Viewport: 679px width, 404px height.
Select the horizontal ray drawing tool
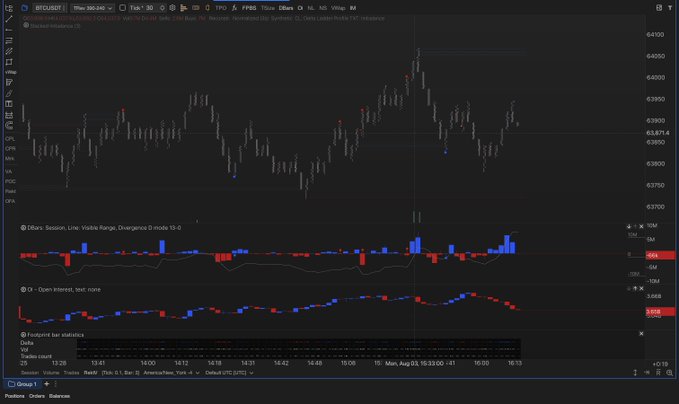(9, 30)
